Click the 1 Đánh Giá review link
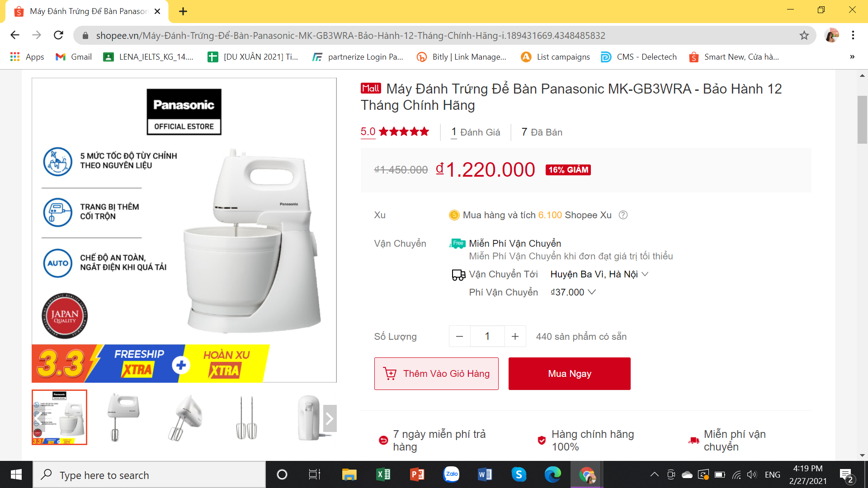This screenshot has width=868, height=488. [x=475, y=132]
